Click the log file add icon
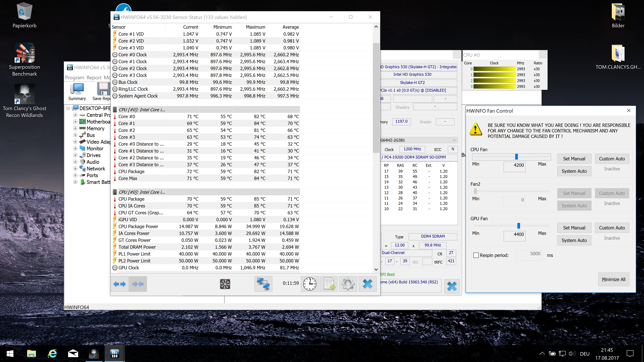Image resolution: width=644 pixels, height=362 pixels. pos(329,284)
